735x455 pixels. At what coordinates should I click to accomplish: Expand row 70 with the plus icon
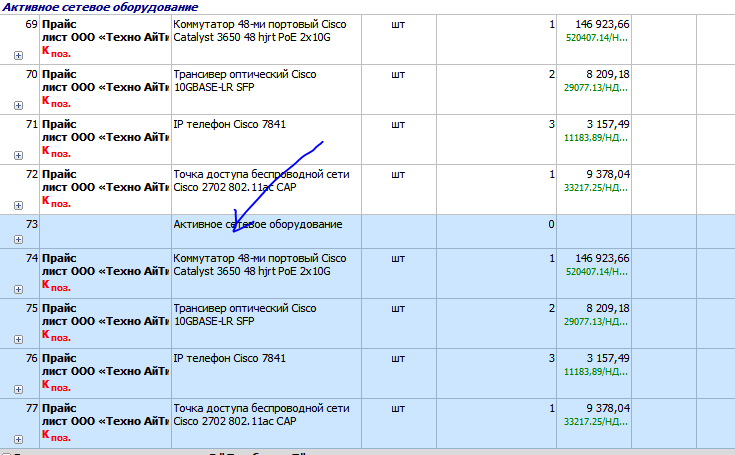click(x=18, y=105)
